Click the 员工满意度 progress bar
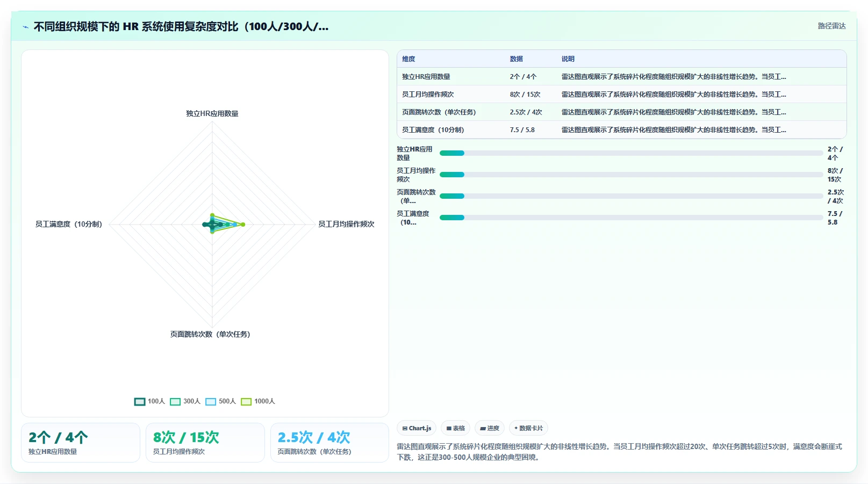868x484 pixels. coord(631,218)
